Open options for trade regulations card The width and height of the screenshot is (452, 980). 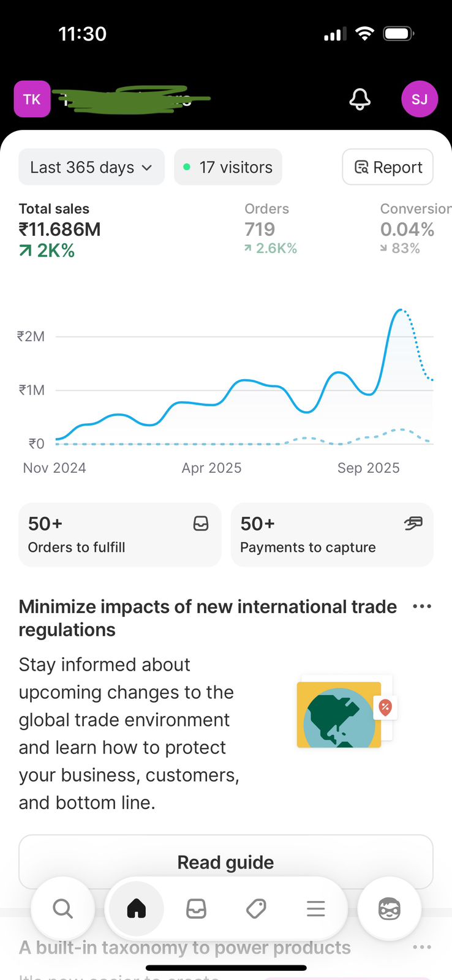[422, 606]
